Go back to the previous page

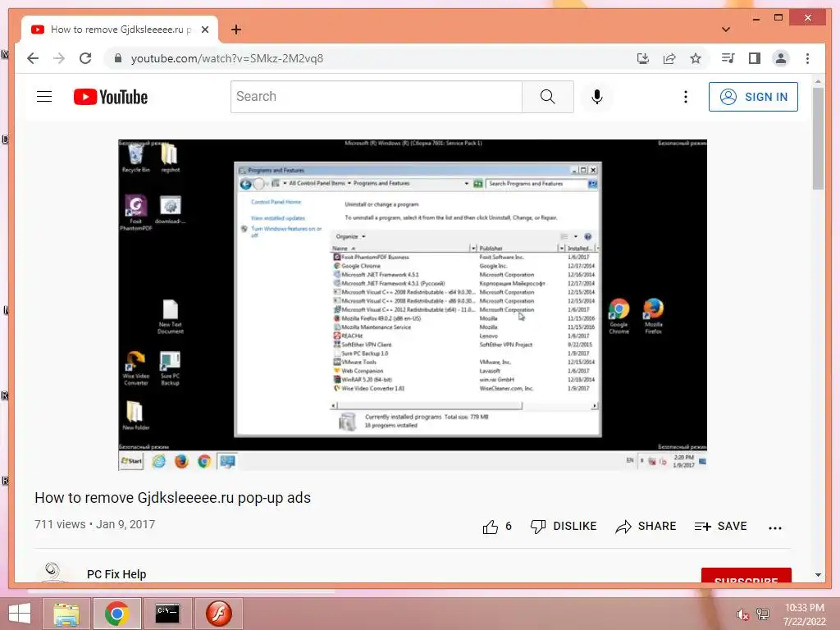point(33,58)
